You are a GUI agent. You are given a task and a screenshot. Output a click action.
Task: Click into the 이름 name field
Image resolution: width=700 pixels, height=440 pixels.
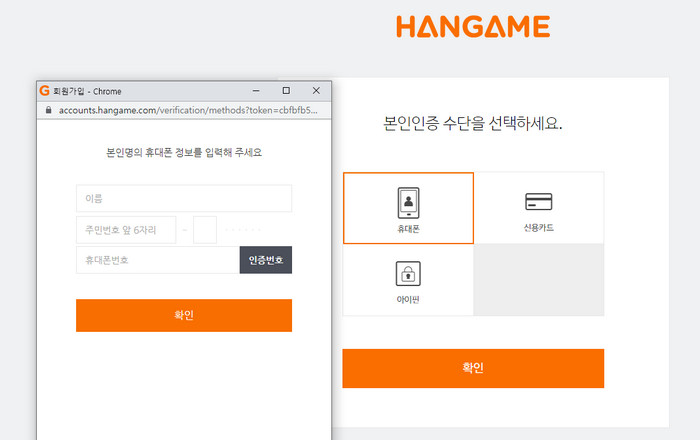(x=184, y=199)
